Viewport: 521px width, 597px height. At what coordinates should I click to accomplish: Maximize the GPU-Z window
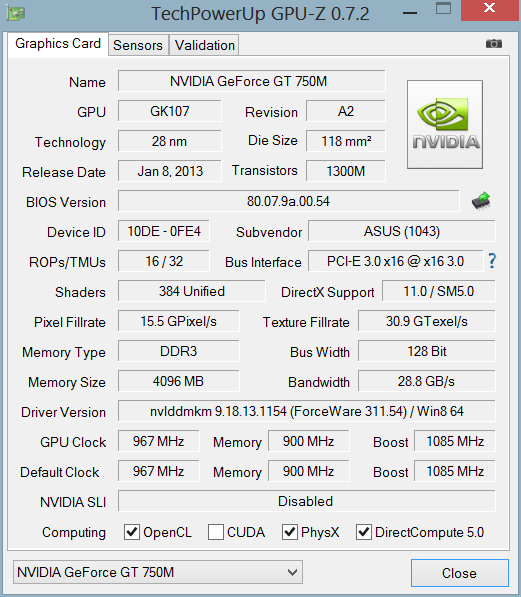click(443, 8)
